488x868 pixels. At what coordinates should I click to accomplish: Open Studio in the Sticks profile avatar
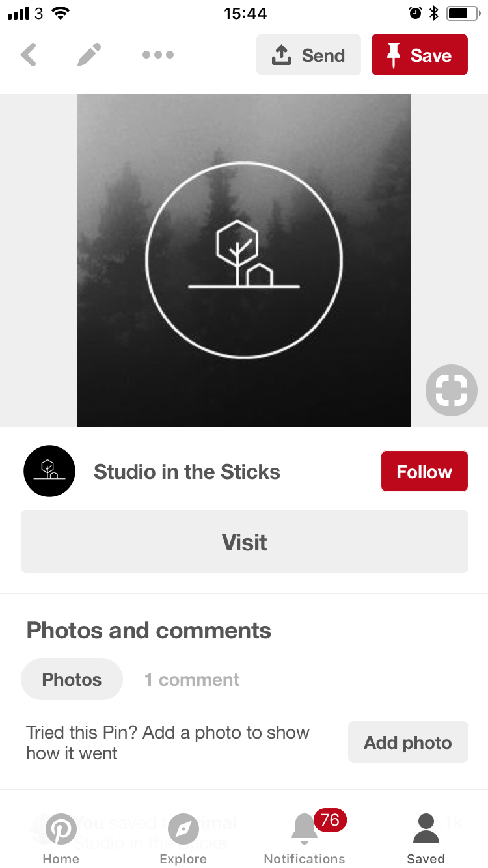point(49,471)
